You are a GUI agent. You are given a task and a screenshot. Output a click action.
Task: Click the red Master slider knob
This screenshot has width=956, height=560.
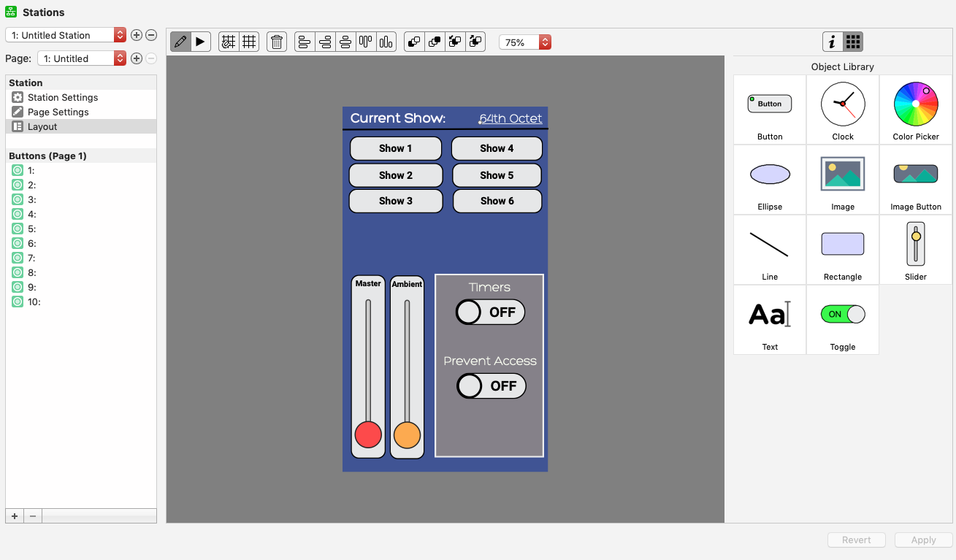coord(368,434)
